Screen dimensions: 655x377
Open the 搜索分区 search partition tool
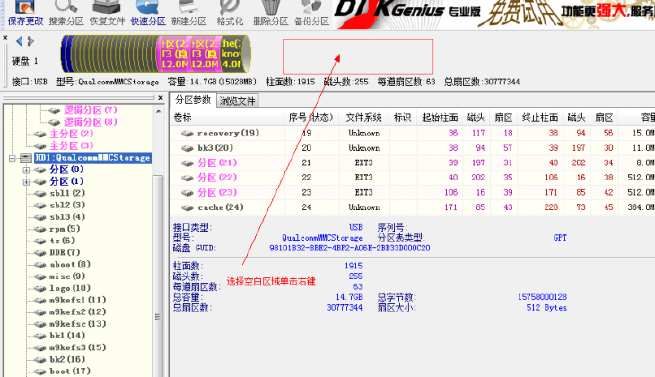[x=66, y=13]
